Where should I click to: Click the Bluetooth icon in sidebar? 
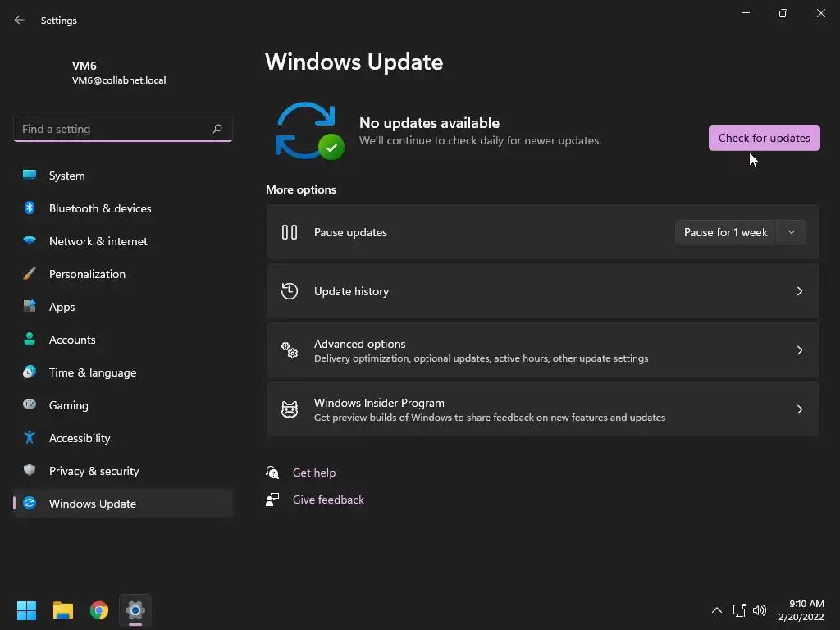pyautogui.click(x=30, y=208)
